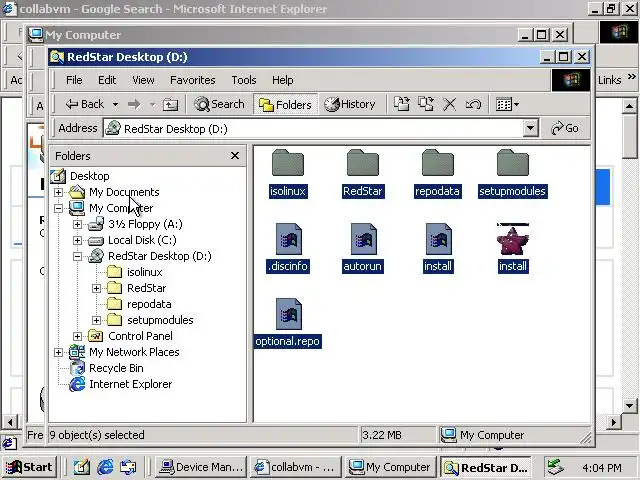Select isolinux in the folder tree
640x480 pixels.
[x=144, y=272]
